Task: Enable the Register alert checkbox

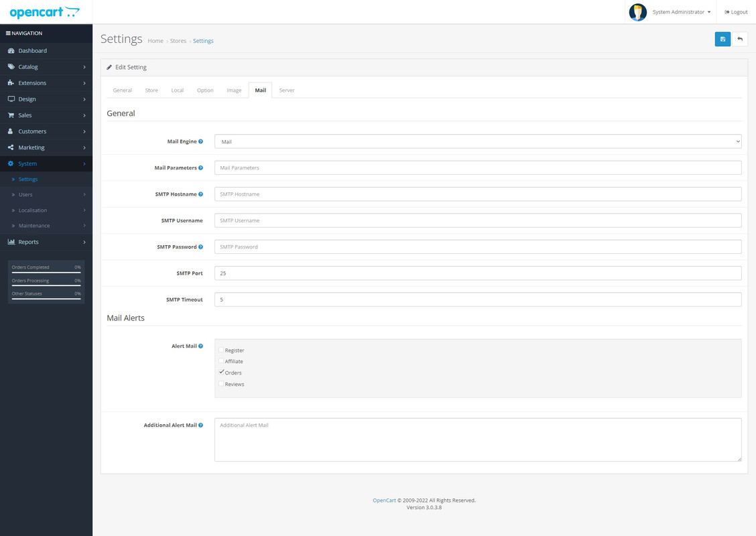Action: [221, 350]
